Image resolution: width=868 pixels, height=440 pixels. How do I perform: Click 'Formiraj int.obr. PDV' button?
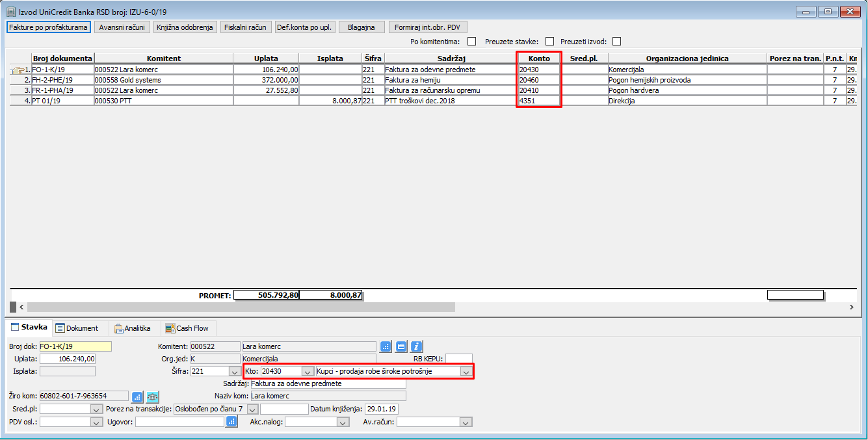(427, 27)
